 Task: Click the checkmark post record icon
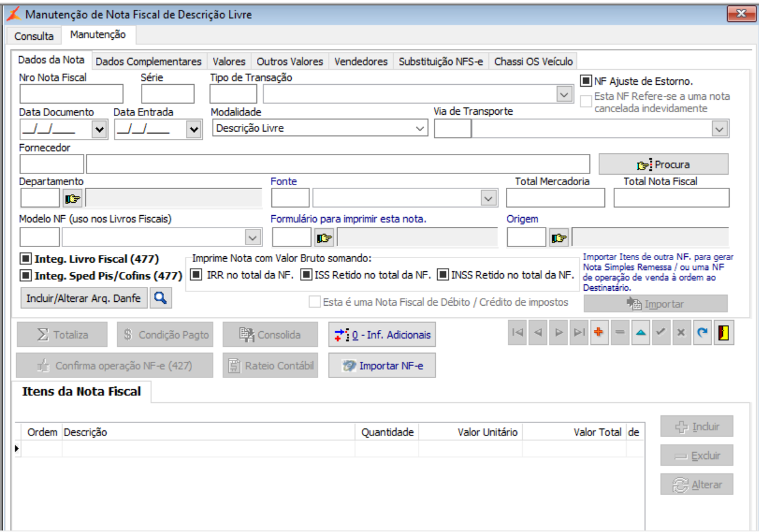click(661, 333)
